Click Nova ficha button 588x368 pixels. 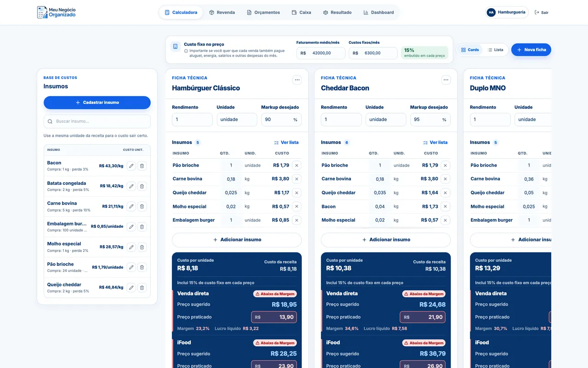click(531, 50)
